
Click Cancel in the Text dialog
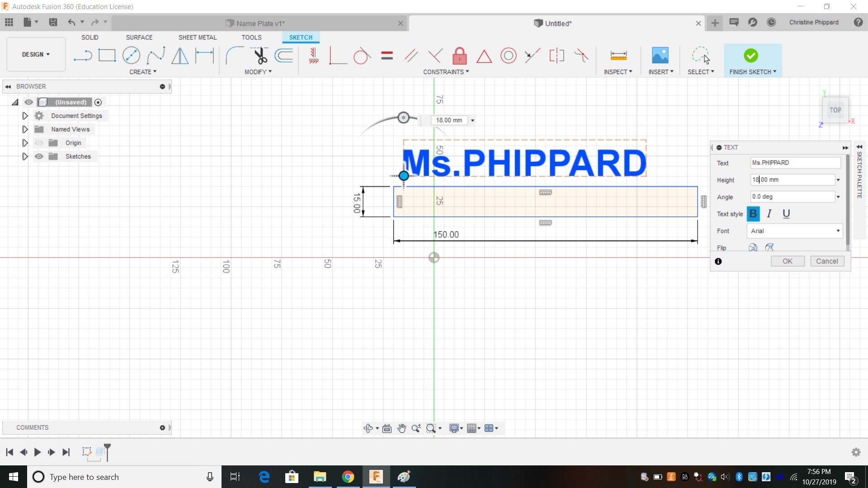[827, 261]
